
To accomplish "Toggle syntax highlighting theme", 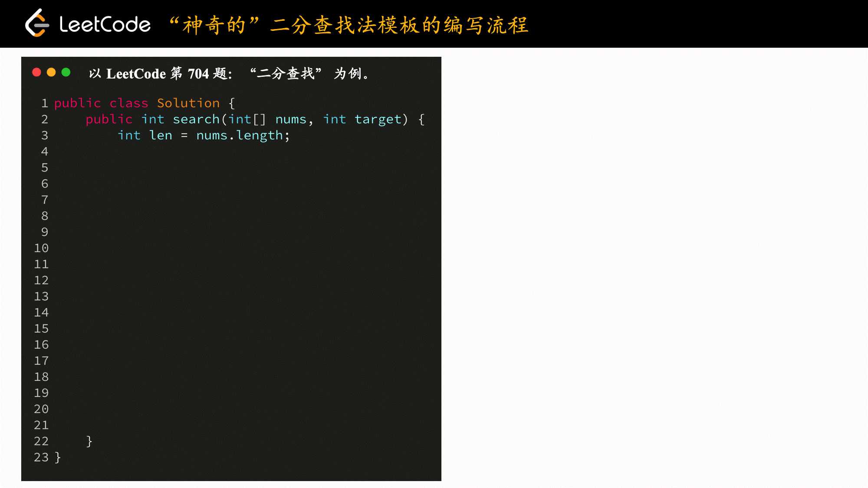I will pos(66,73).
